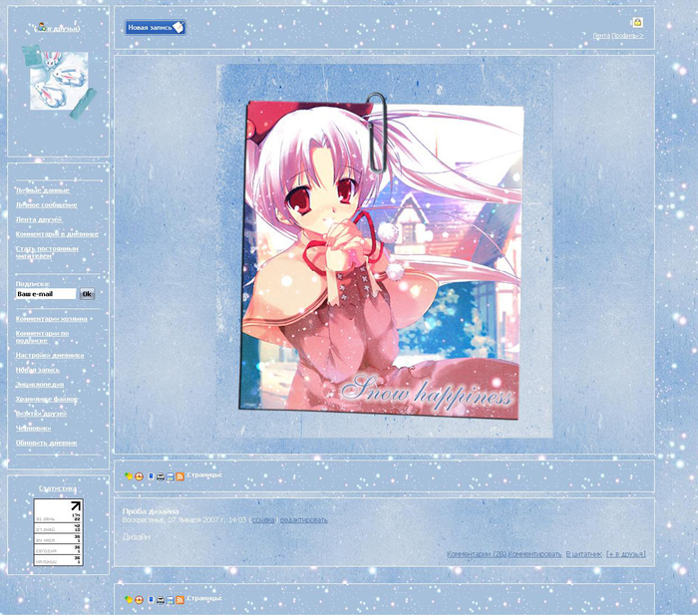Open "Комментарии хозяина" in the sidebar
Screen dimensions: 698x616
pyautogui.click(x=52, y=319)
